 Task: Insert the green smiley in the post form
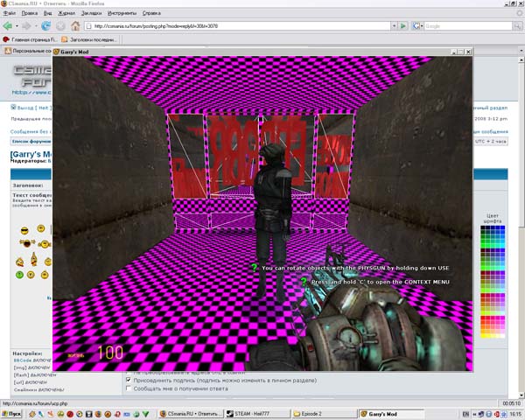tap(19, 275)
